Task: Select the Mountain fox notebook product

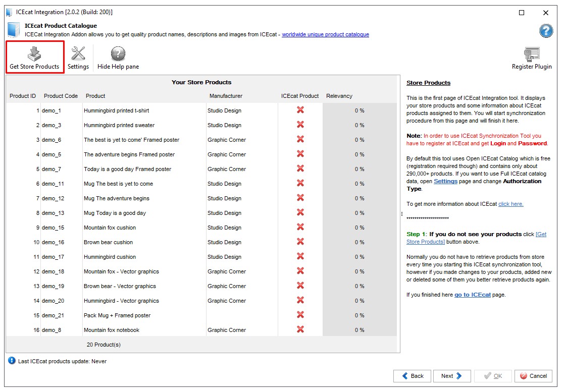Action: 112,330
